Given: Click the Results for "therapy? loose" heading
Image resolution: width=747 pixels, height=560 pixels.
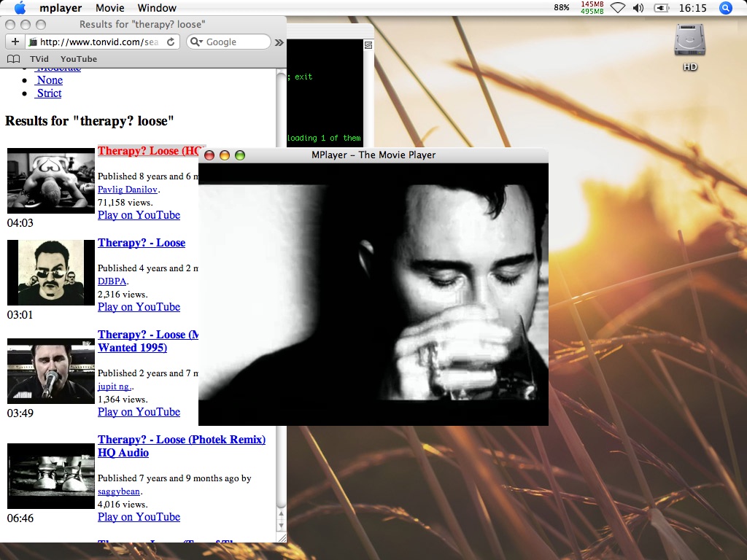Looking at the screenshot, I should [90, 121].
